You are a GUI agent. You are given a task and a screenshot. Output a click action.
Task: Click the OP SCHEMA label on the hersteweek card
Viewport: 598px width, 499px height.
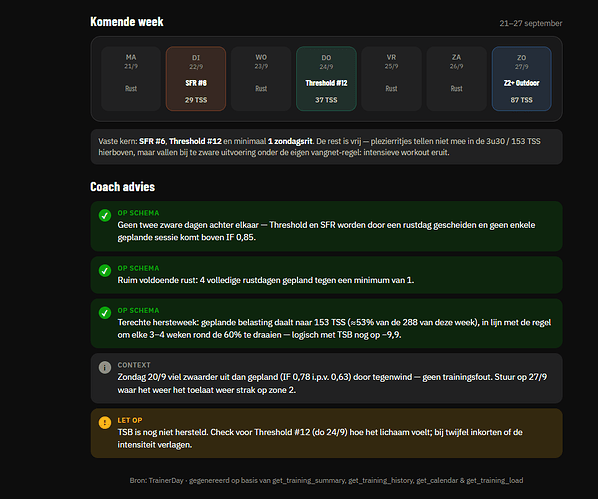(138, 311)
